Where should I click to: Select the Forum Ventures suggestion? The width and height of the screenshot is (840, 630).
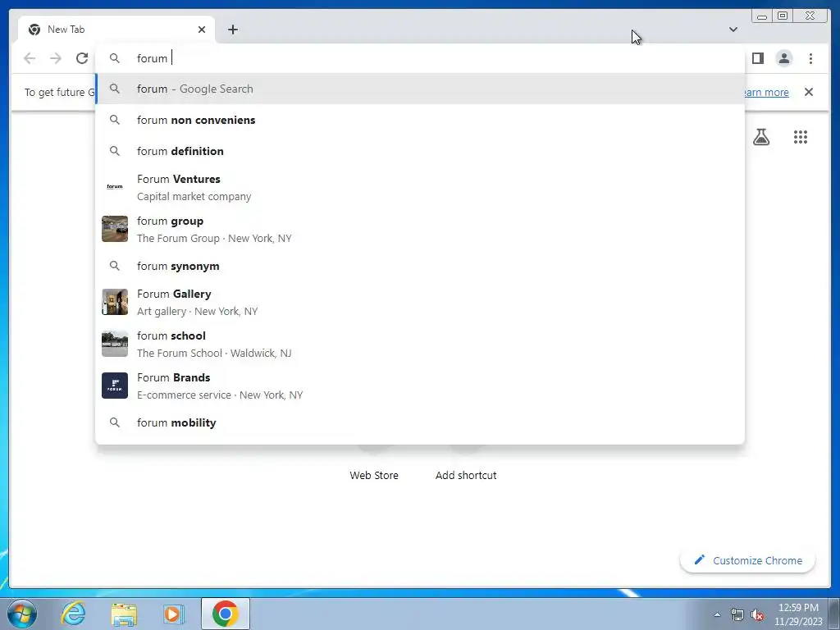pyautogui.click(x=420, y=188)
